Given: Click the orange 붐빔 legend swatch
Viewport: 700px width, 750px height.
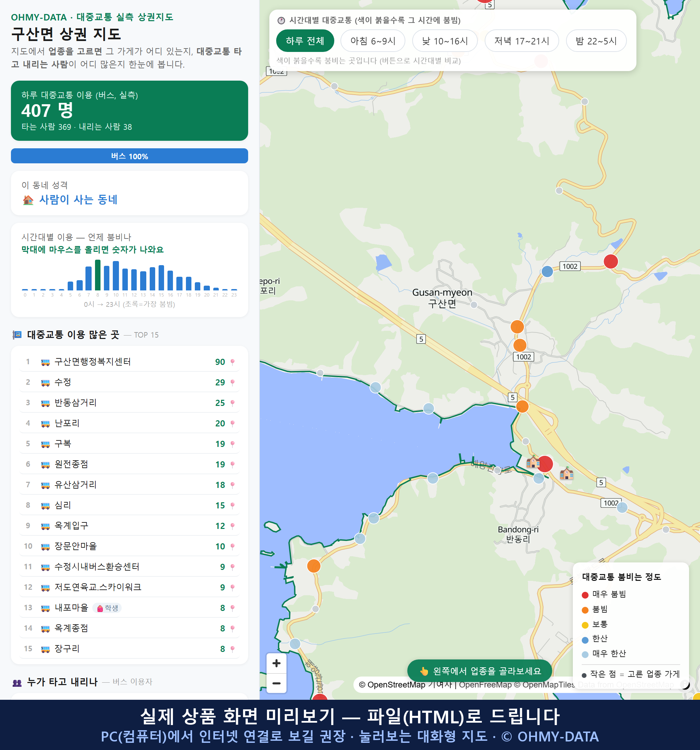Looking at the screenshot, I should click(585, 610).
